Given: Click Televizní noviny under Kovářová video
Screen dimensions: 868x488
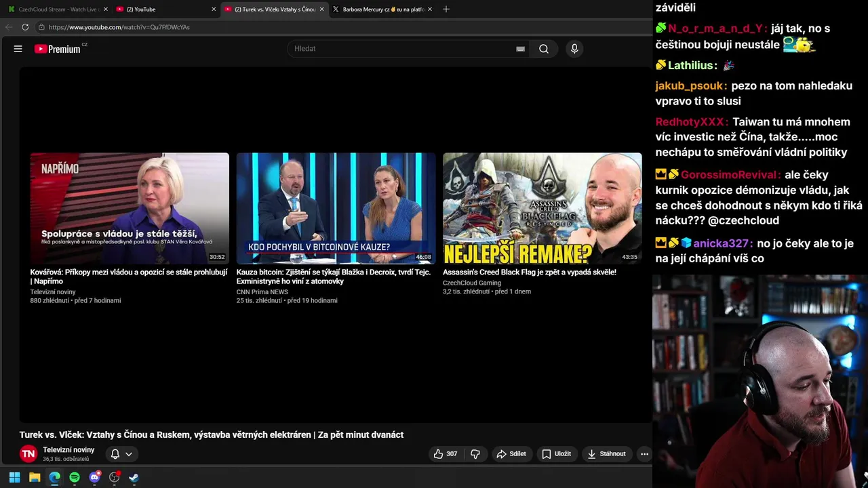Looking at the screenshot, I should (x=53, y=292).
